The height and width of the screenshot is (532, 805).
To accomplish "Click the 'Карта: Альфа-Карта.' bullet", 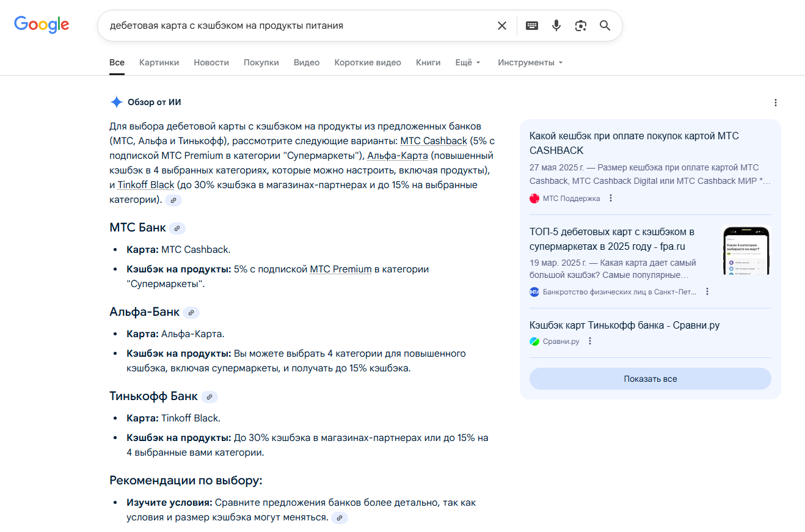I will click(175, 334).
